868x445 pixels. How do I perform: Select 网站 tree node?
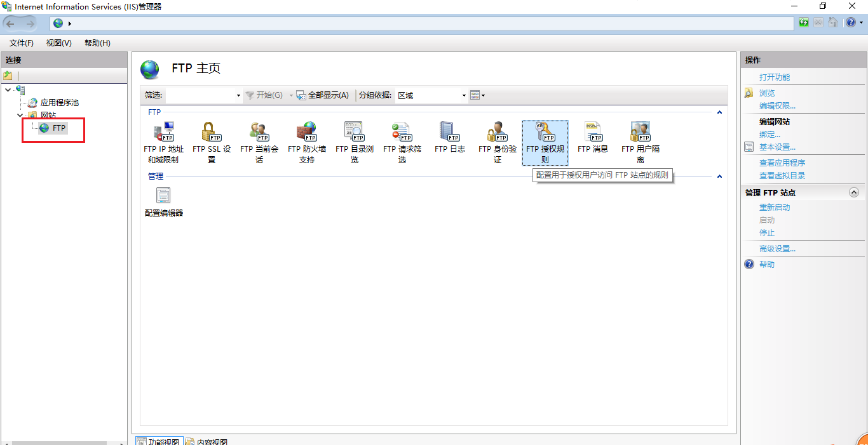[48, 115]
